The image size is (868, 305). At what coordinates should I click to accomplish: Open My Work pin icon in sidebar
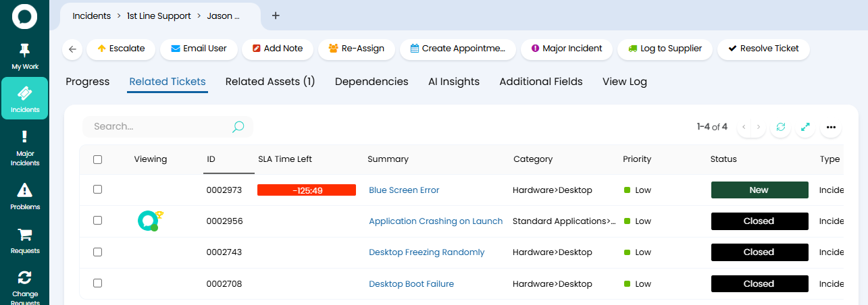[24, 50]
